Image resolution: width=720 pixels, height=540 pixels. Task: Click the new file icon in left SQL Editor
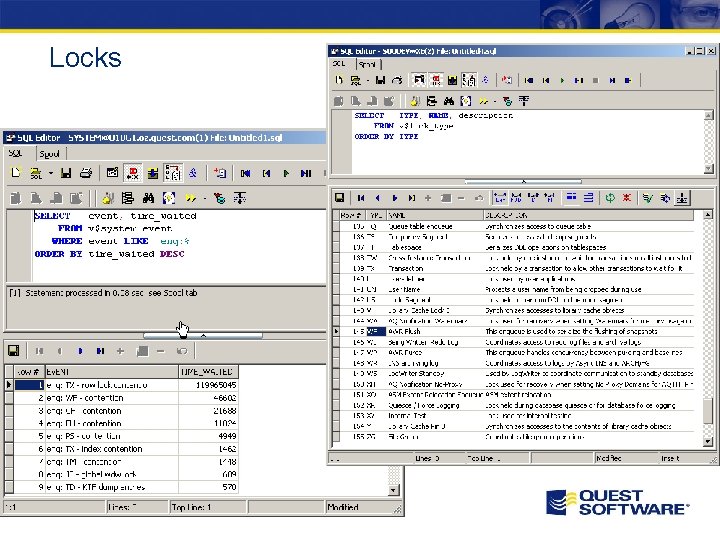point(16,173)
